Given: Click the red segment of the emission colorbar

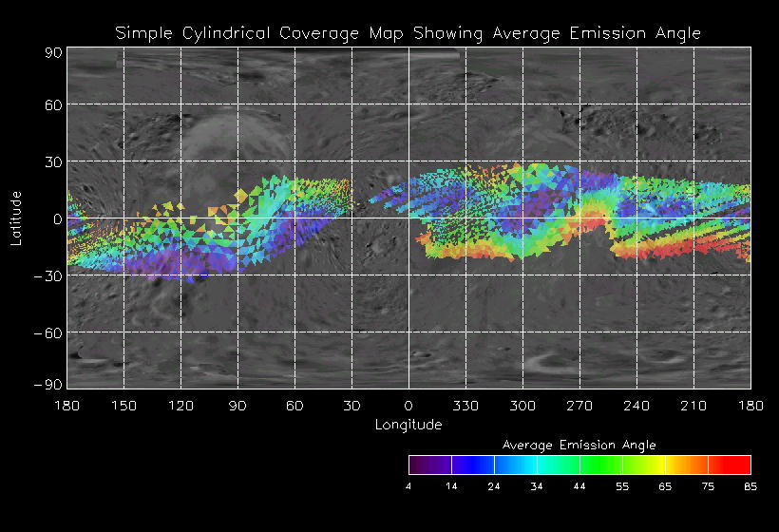Looking at the screenshot, I should coord(730,465).
